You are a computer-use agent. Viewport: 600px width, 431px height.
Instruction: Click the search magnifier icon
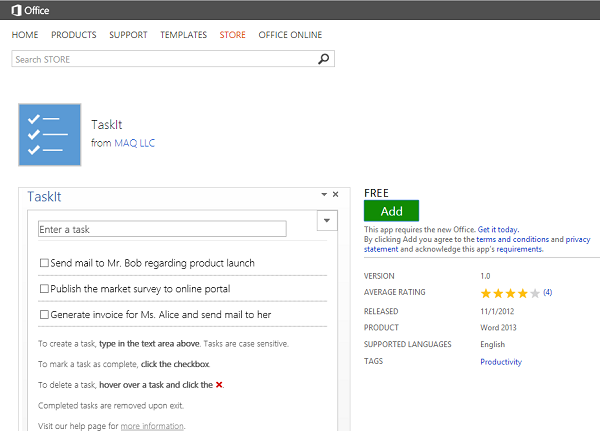(323, 59)
